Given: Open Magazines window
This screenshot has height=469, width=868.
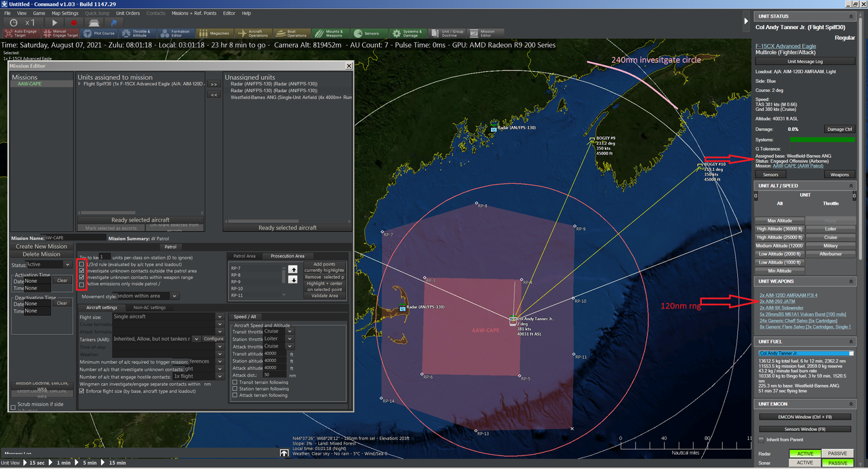Looking at the screenshot, I should point(215,33).
